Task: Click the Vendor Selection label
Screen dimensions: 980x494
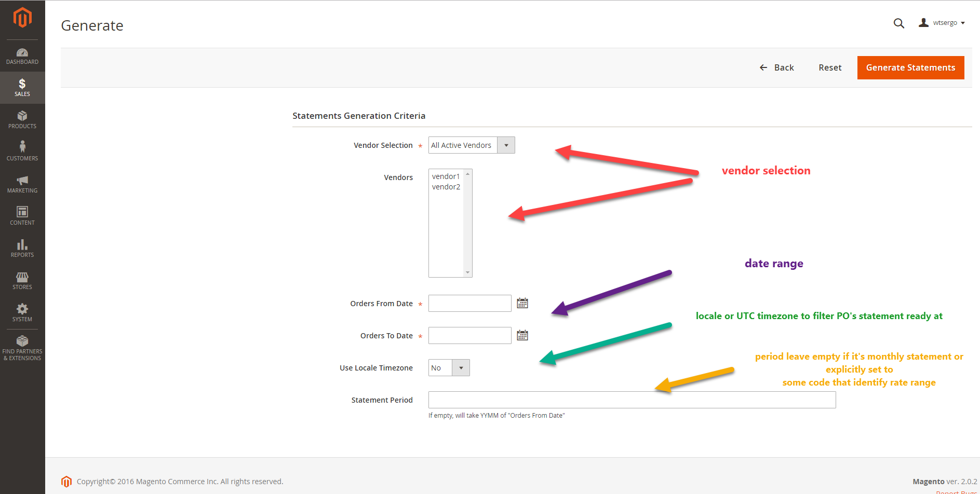Action: [383, 145]
